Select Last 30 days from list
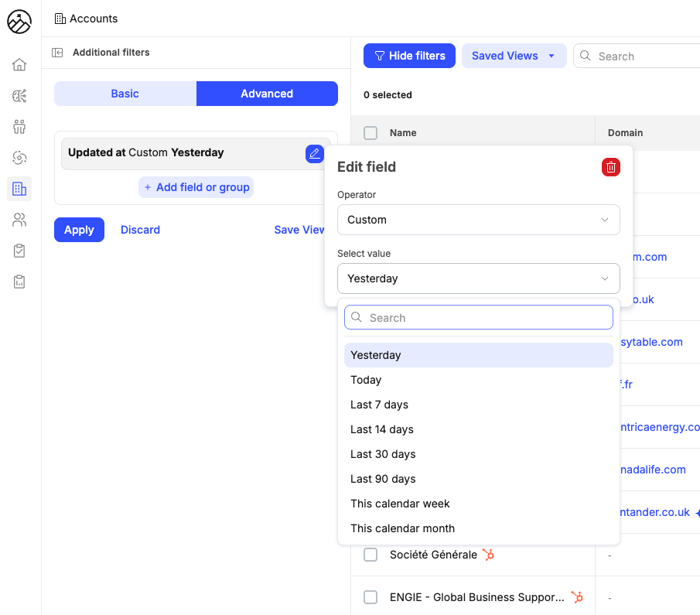Viewport: 700px width, 615px height. coord(383,454)
